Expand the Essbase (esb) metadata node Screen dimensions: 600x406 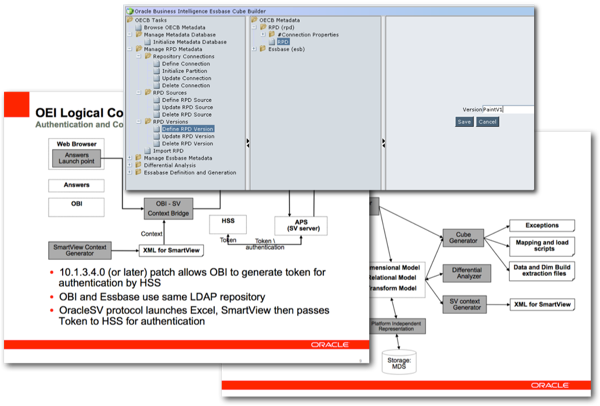pyautogui.click(x=254, y=49)
